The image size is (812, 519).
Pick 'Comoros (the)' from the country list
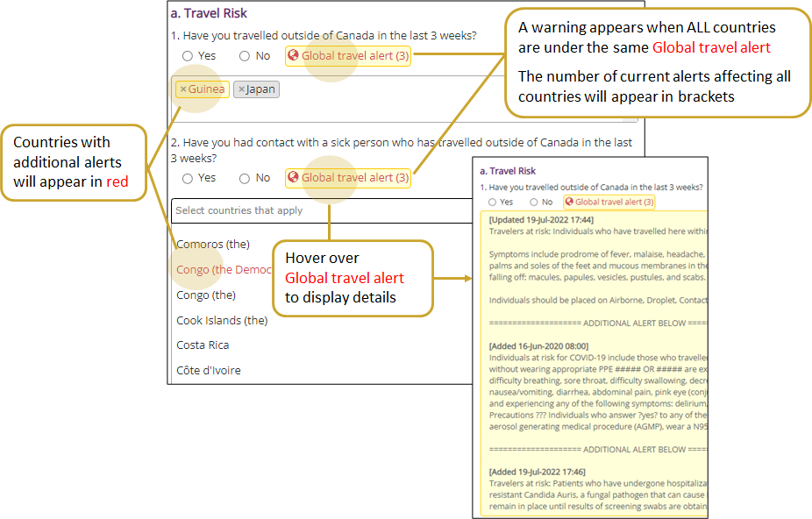(x=213, y=244)
